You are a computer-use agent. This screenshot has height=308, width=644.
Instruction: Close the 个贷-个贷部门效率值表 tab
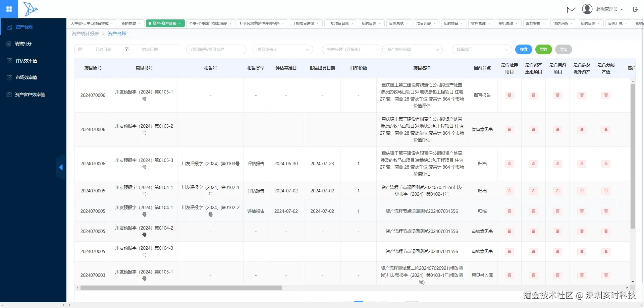(x=230, y=23)
